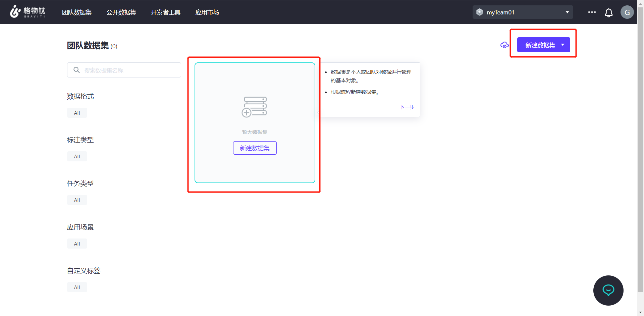Select All under 数据格式 filter
The width and height of the screenshot is (644, 316).
tap(77, 113)
